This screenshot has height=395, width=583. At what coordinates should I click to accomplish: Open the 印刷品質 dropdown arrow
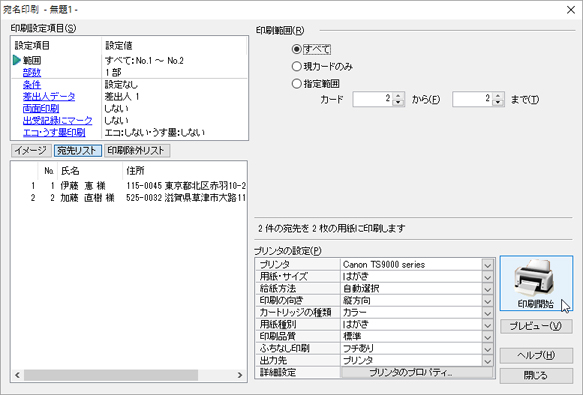pyautogui.click(x=487, y=337)
